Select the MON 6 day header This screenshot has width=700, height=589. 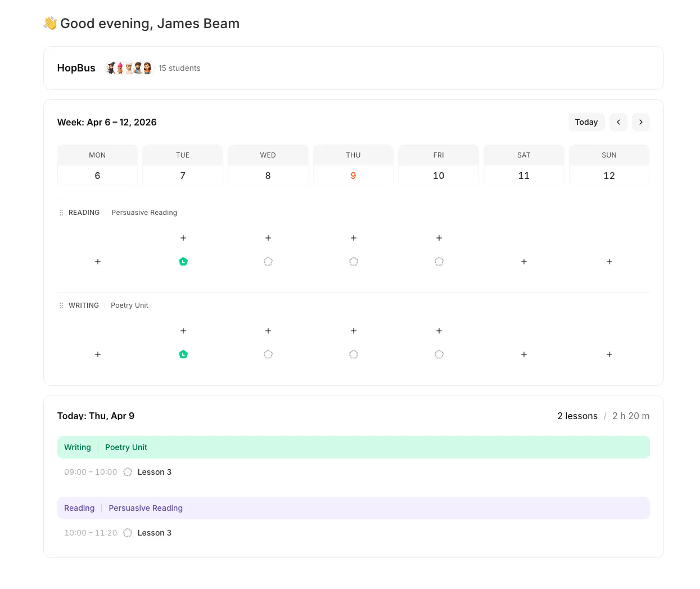pyautogui.click(x=97, y=165)
